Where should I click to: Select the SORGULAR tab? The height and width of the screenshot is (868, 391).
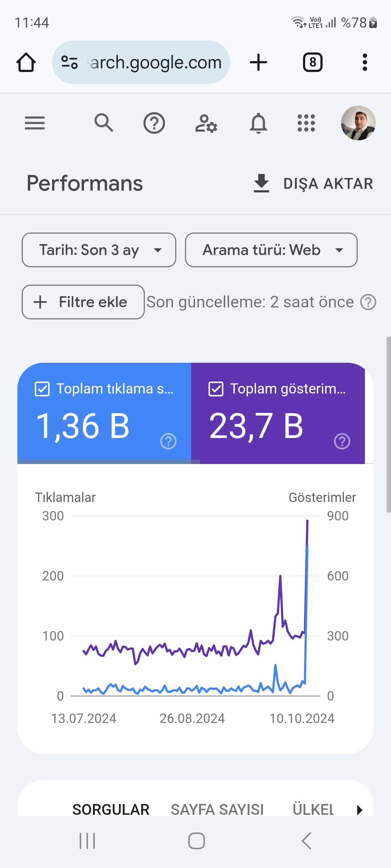pyautogui.click(x=111, y=810)
